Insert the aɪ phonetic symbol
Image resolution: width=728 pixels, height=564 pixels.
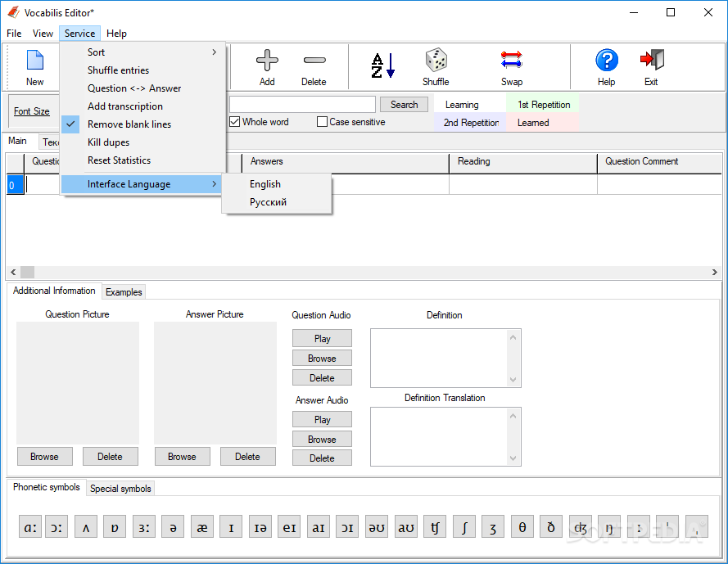319,526
